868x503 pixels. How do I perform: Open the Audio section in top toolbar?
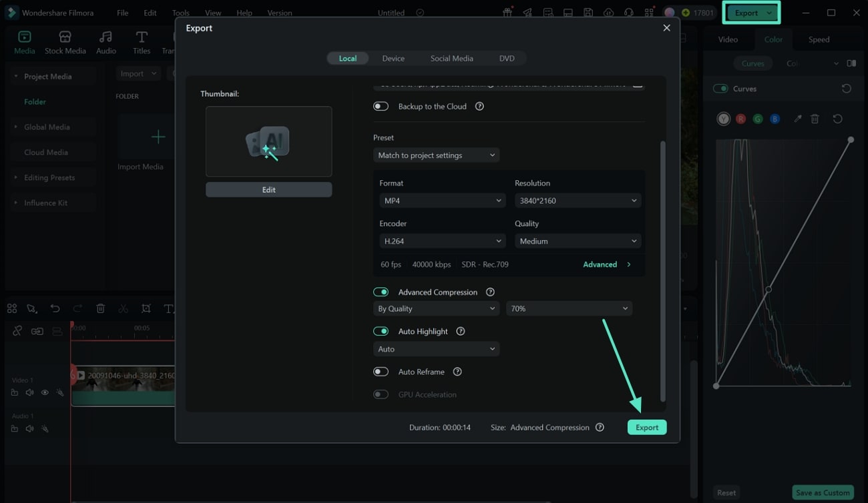point(105,43)
